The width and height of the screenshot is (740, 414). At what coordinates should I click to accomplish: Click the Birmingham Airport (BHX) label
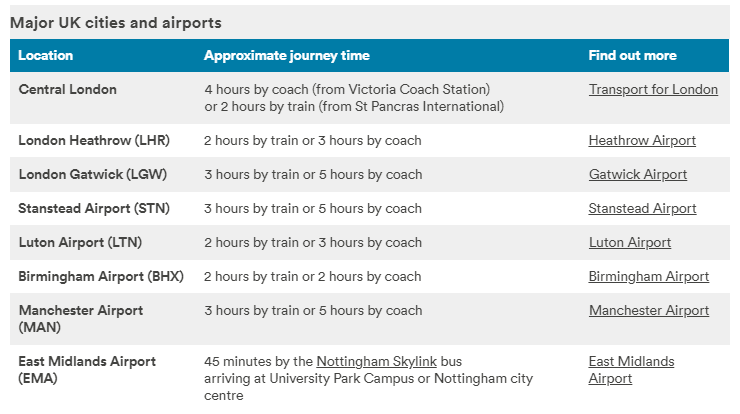(101, 276)
